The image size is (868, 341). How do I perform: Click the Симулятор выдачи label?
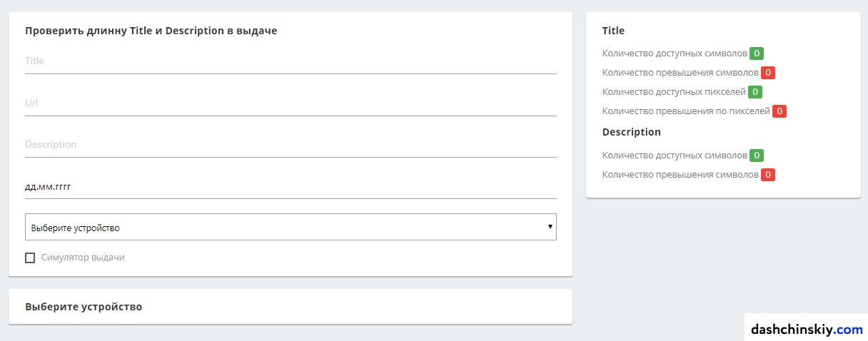pos(83,258)
